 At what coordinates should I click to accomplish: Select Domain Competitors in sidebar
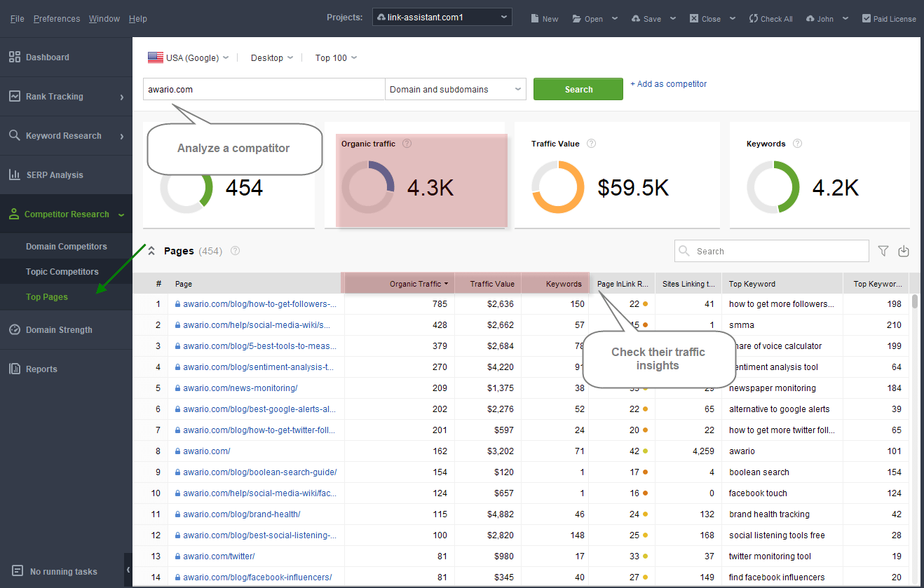[66, 247]
